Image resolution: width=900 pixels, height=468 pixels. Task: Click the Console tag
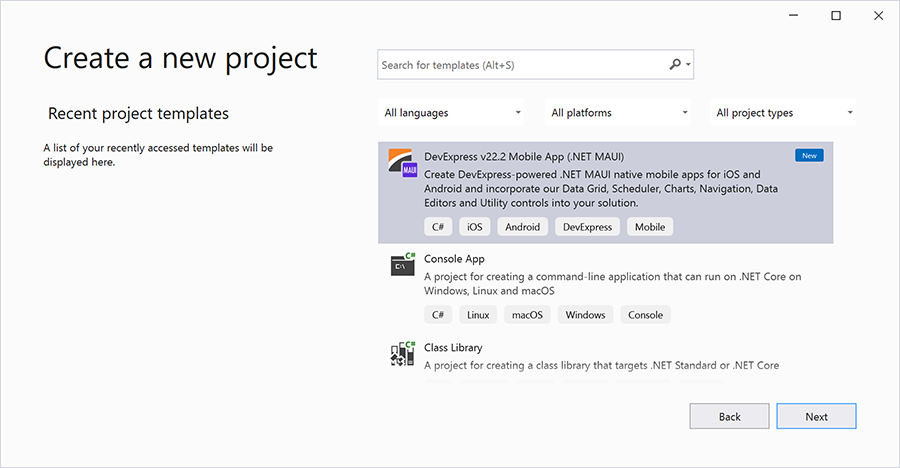click(645, 315)
